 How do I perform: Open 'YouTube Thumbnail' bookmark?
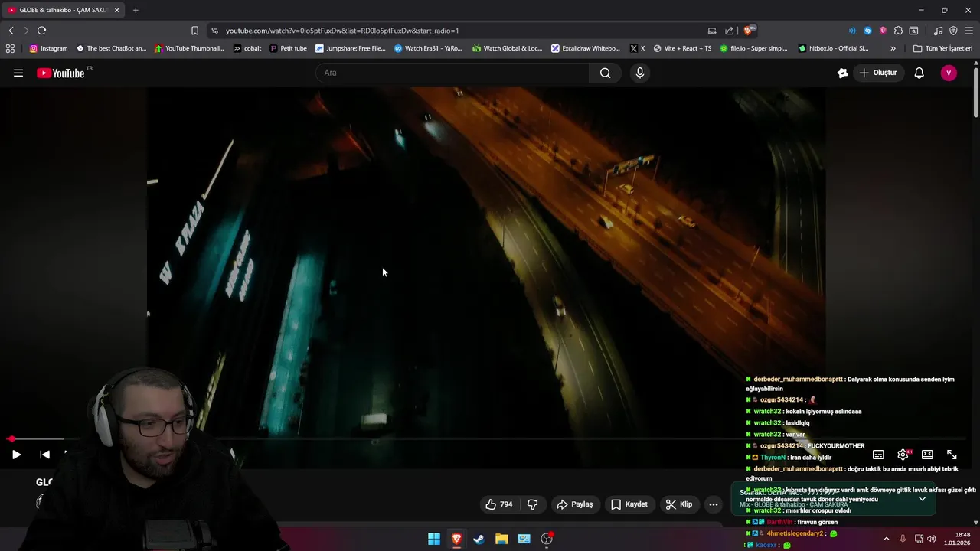pos(189,48)
